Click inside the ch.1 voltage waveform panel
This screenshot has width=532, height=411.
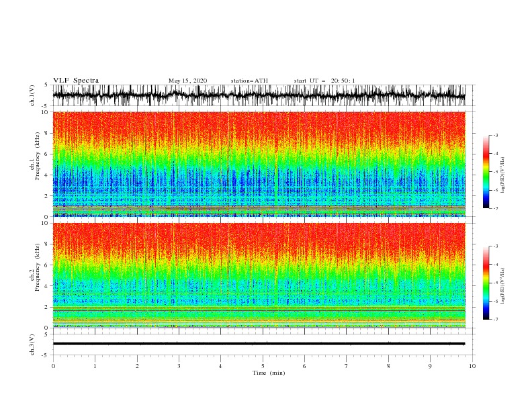pyautogui.click(x=259, y=95)
